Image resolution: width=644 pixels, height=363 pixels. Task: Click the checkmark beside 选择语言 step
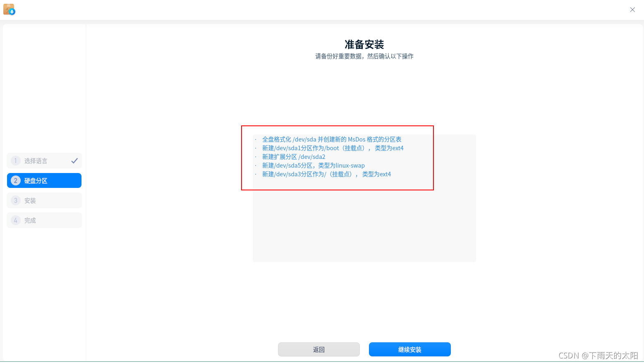[x=74, y=161]
